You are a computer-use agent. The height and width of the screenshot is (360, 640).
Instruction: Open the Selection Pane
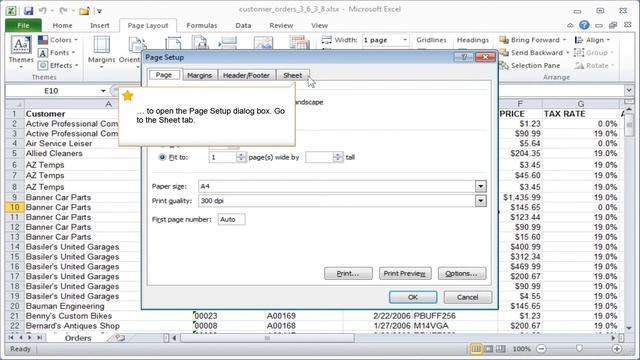(x=529, y=65)
